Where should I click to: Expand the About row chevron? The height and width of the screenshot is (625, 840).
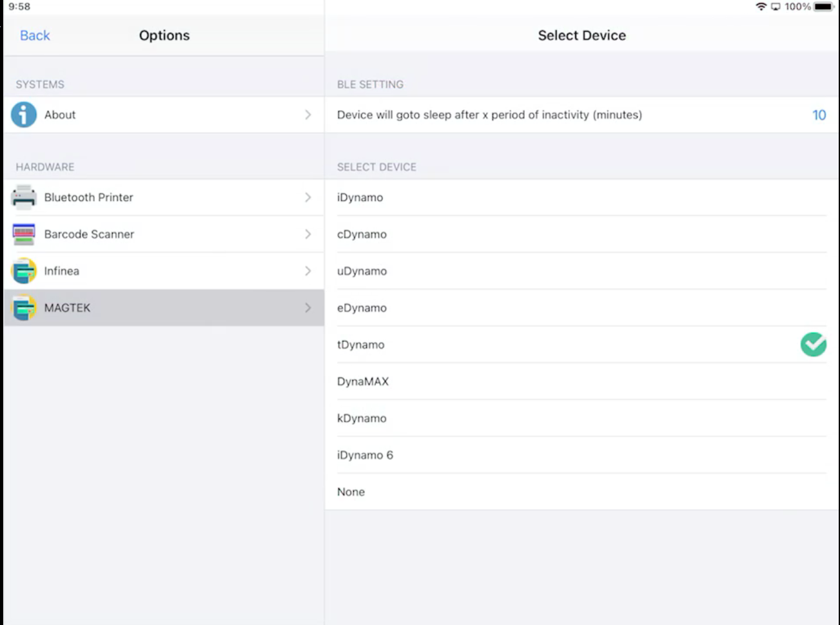(308, 115)
